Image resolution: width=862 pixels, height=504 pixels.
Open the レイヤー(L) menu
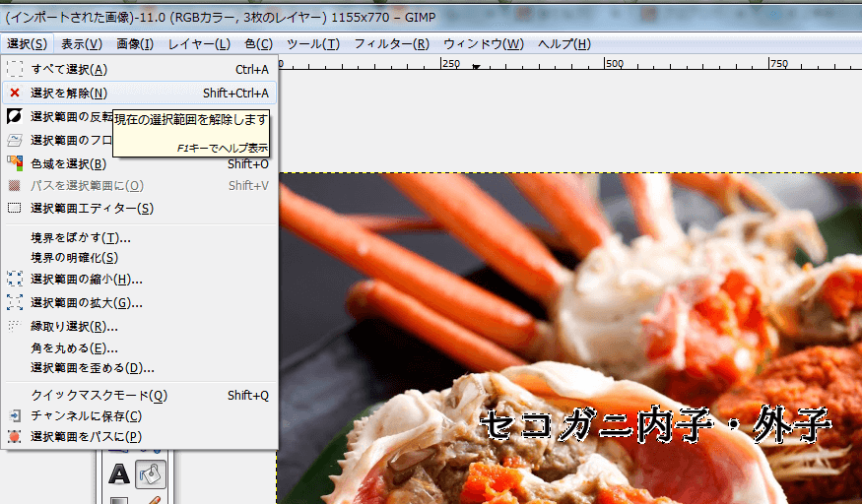point(199,44)
